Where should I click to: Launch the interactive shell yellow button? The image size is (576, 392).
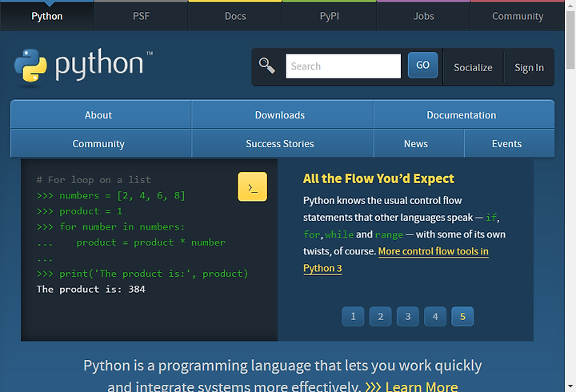[x=252, y=186]
